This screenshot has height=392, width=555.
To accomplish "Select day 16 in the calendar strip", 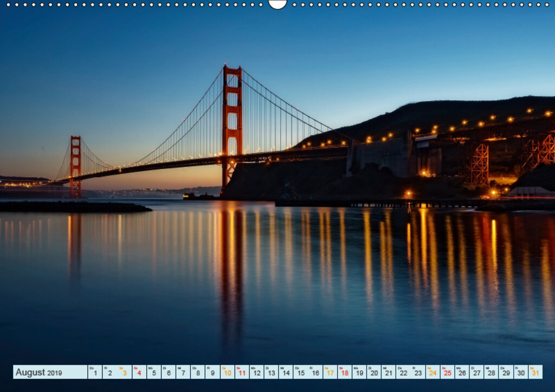I will 315,372.
